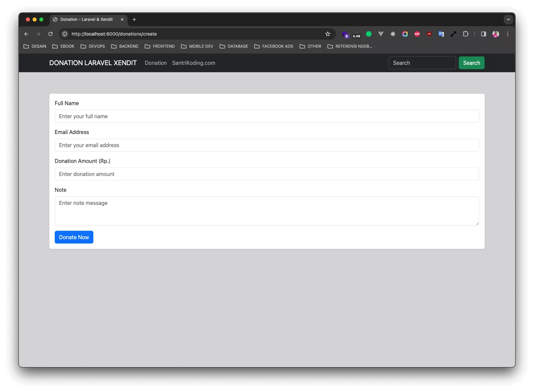
Task: Go back with the browser back arrow
Action: point(26,34)
